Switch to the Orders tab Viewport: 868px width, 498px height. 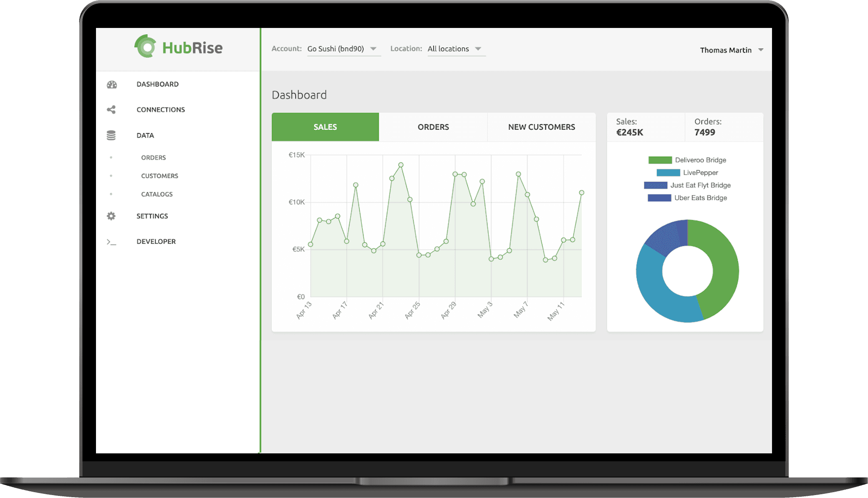pos(433,126)
